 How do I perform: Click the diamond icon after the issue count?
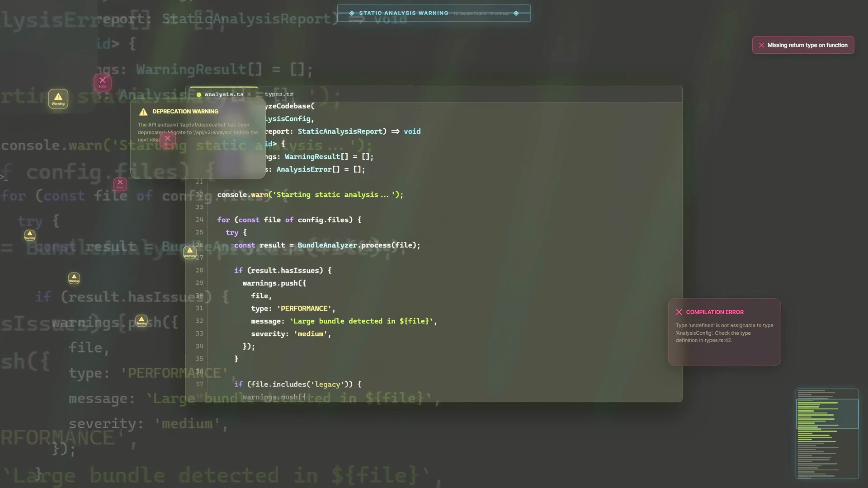click(516, 13)
